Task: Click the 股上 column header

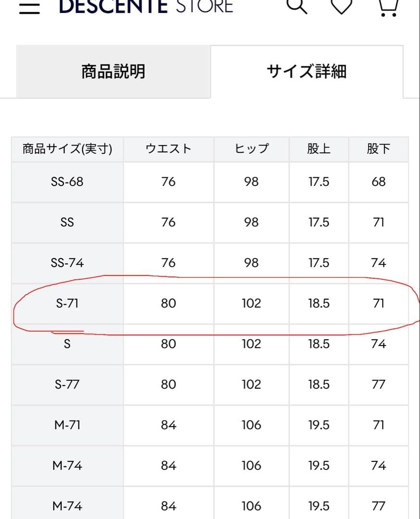Action: coord(319,149)
